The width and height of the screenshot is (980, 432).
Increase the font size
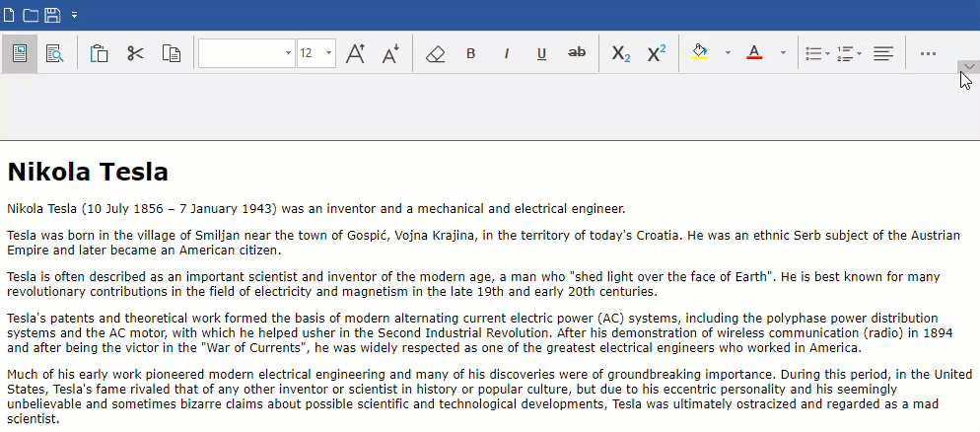click(355, 53)
